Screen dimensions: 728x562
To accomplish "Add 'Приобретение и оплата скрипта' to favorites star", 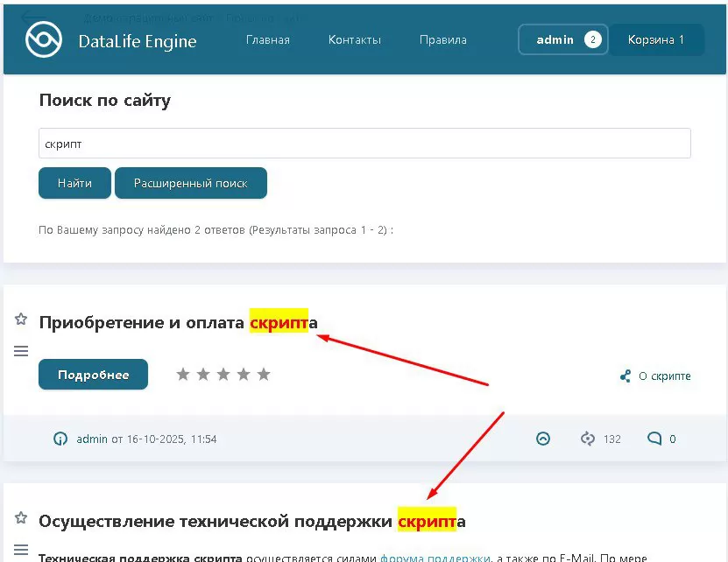I will pyautogui.click(x=21, y=320).
